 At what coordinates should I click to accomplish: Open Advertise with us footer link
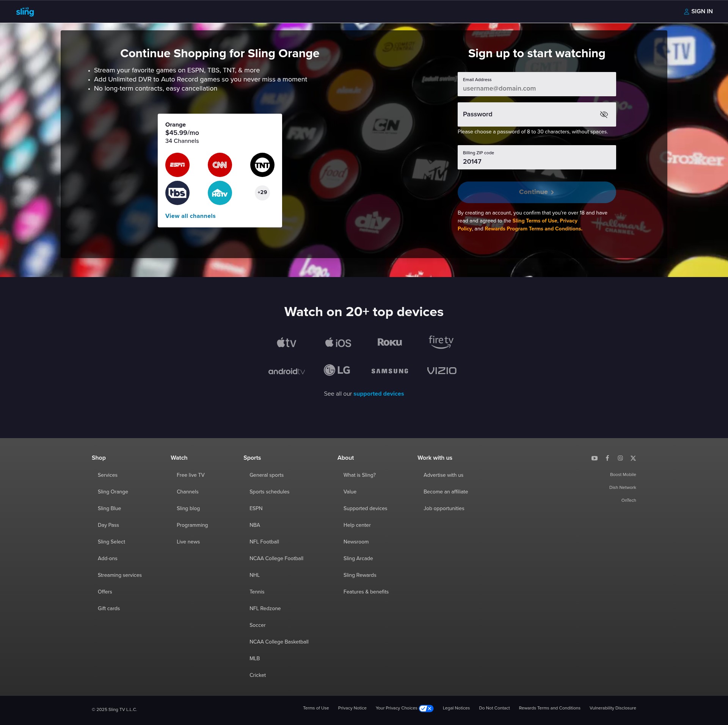444,475
